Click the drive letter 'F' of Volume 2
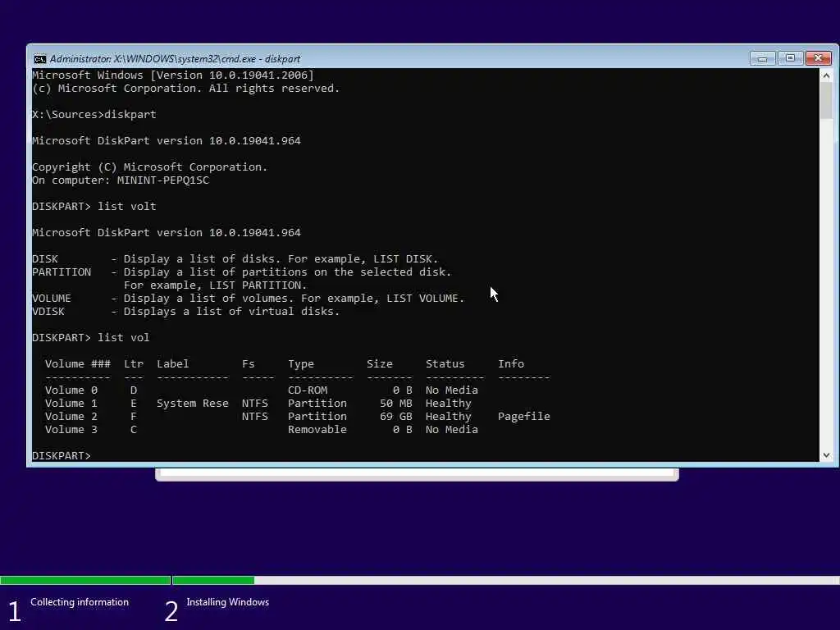 click(x=134, y=416)
